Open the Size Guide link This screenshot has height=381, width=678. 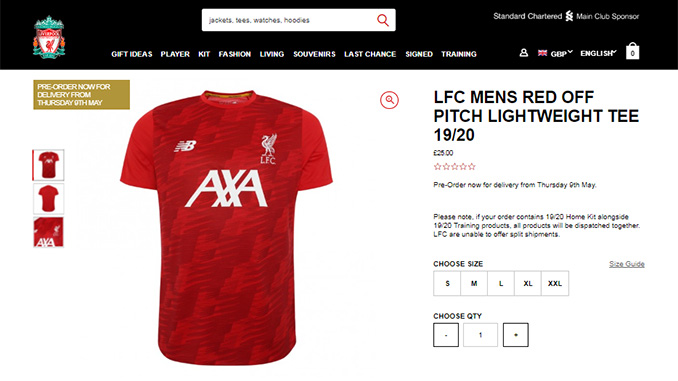click(627, 264)
